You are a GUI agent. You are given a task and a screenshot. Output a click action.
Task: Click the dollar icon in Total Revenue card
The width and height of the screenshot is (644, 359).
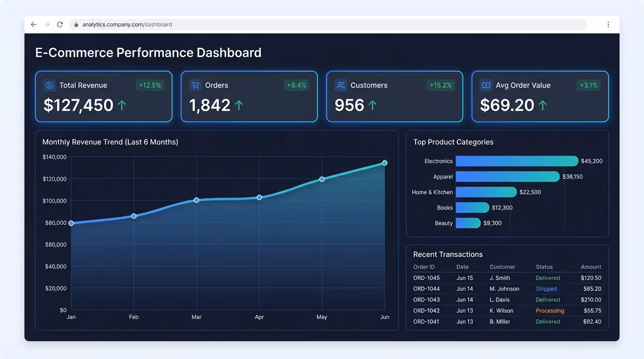tap(49, 85)
